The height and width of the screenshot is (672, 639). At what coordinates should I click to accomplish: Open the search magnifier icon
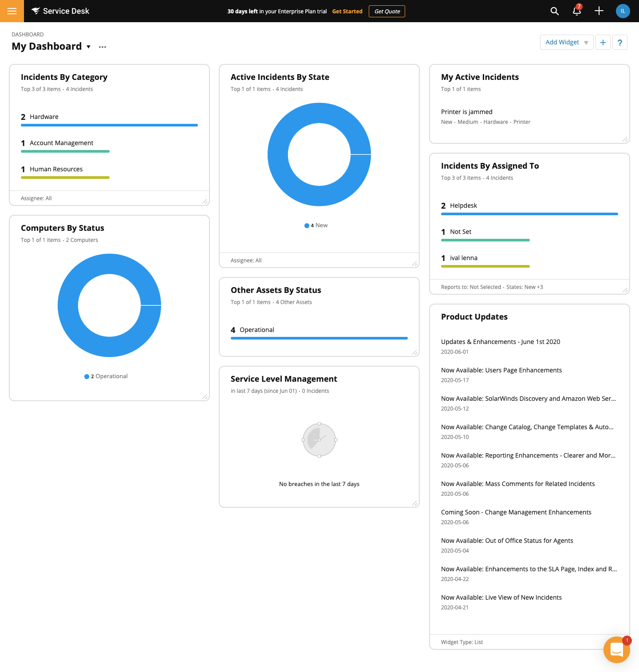[x=555, y=11]
